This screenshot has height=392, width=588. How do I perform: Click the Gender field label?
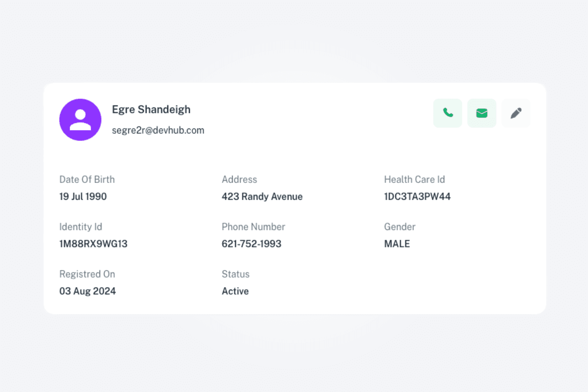[x=400, y=227]
